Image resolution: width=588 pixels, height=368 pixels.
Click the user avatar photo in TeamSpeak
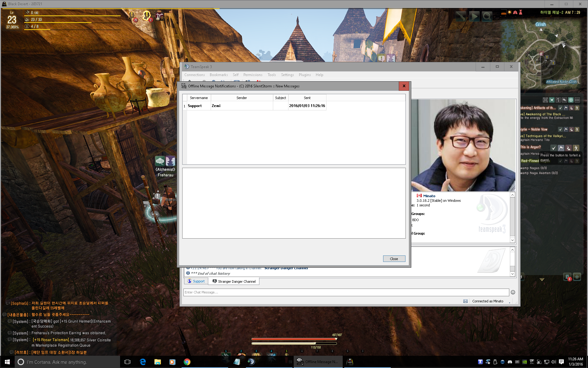coord(463,145)
